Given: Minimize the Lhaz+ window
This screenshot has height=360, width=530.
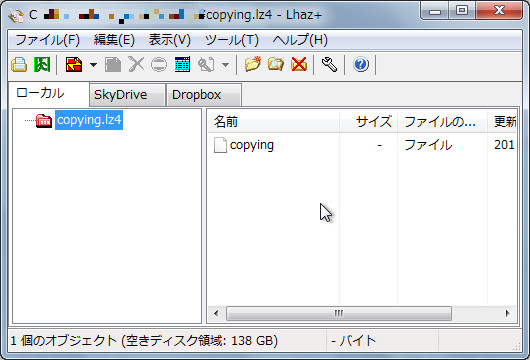Looking at the screenshot, I should 435,11.
